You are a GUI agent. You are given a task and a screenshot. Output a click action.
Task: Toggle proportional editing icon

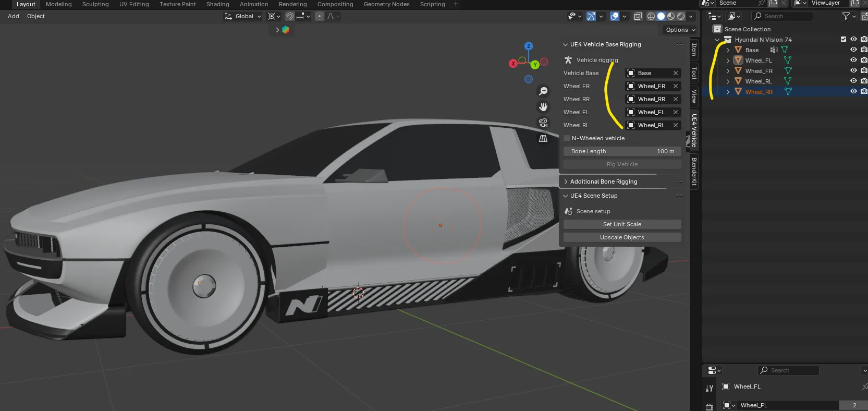pos(320,16)
